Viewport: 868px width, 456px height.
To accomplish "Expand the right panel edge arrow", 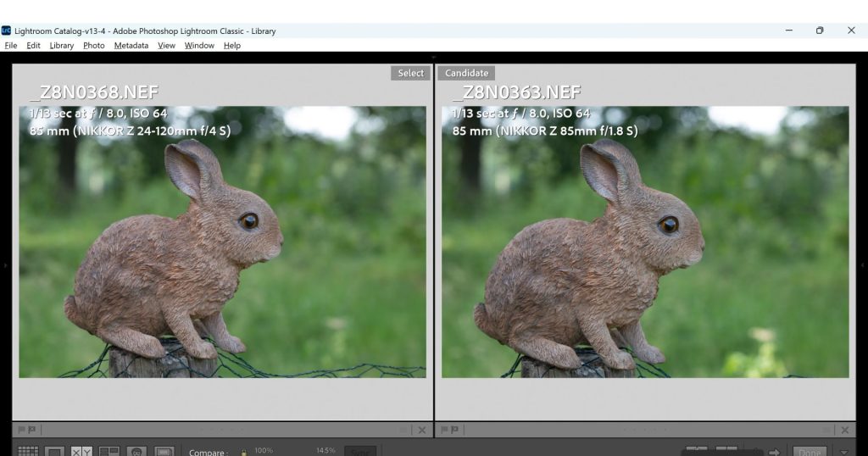I will 862,265.
